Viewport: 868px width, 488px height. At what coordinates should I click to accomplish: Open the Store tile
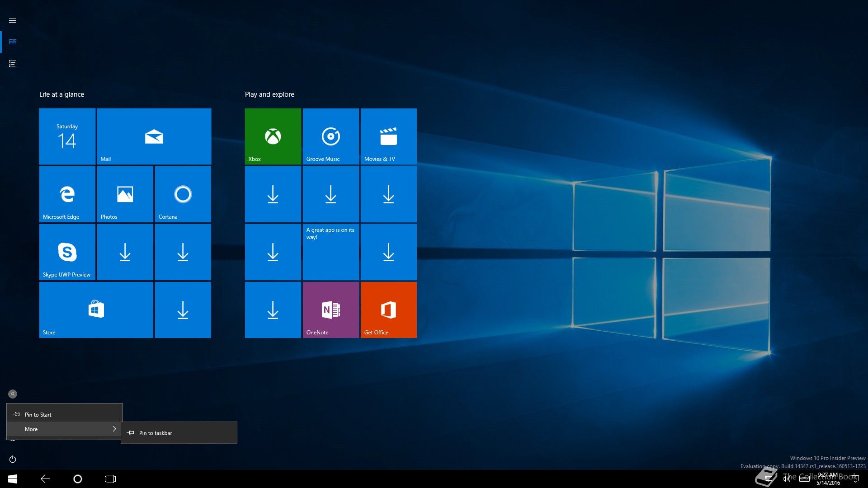click(x=96, y=310)
